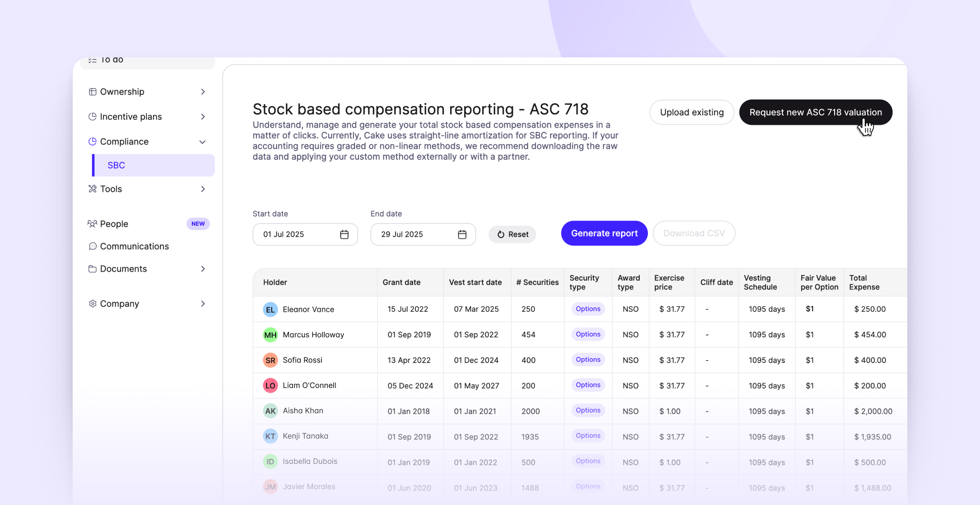Collapse the Compliance section chevron
The width and height of the screenshot is (980, 505).
point(202,142)
